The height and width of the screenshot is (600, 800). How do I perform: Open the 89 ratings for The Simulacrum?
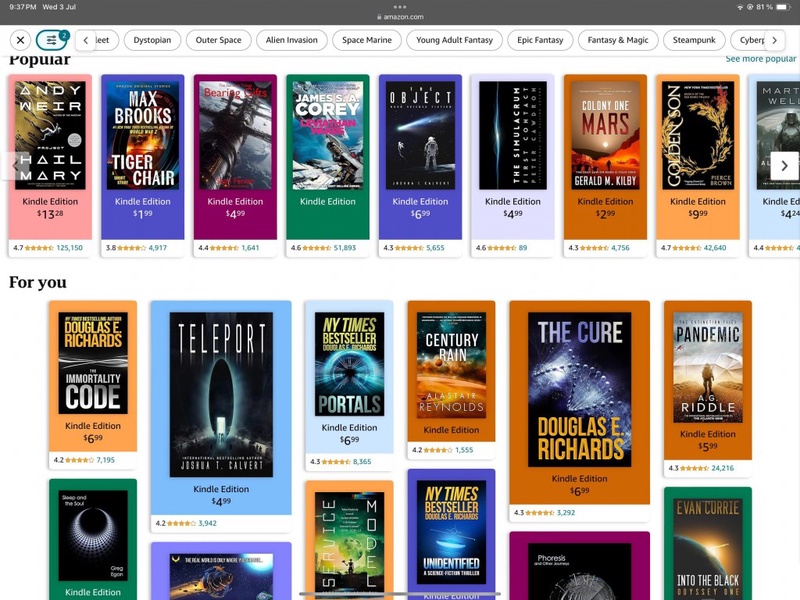(x=523, y=248)
